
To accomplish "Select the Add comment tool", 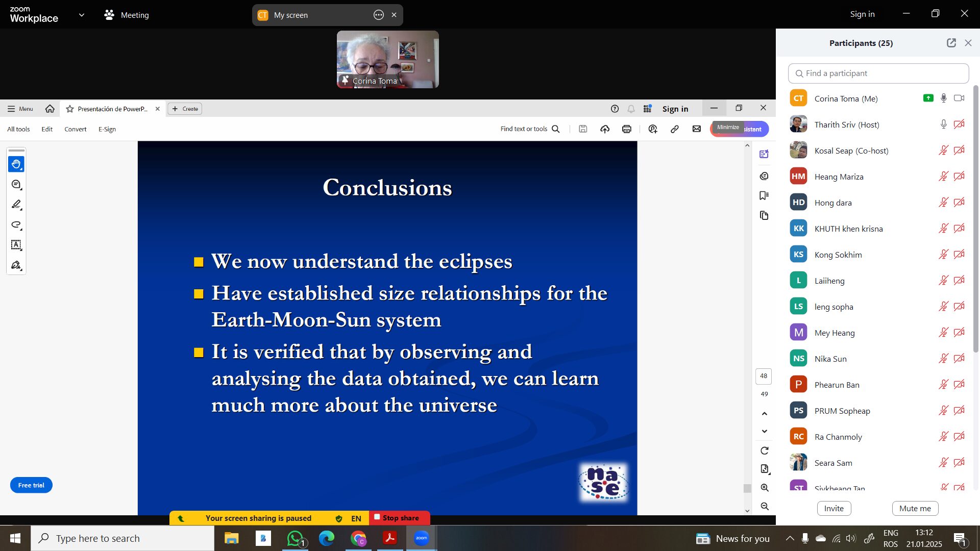I will [x=16, y=185].
